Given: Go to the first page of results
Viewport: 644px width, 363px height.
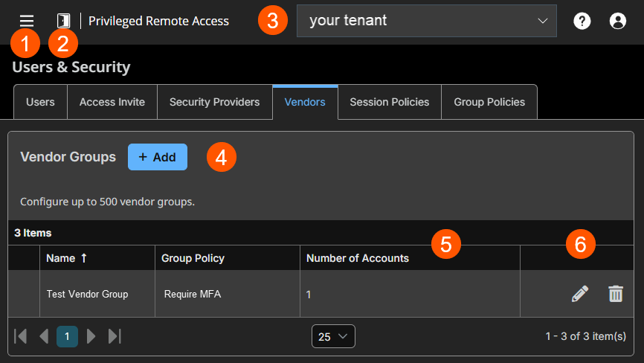Looking at the screenshot, I should coord(21,336).
